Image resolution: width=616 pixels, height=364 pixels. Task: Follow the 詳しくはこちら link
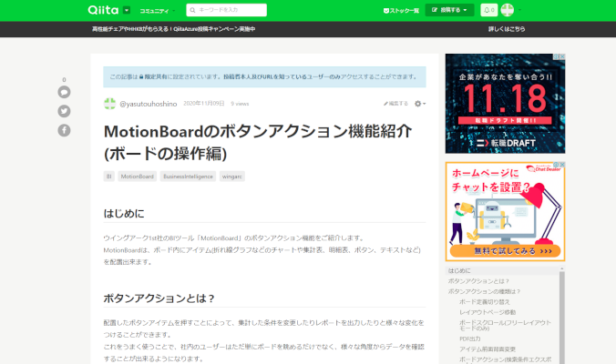(x=507, y=29)
